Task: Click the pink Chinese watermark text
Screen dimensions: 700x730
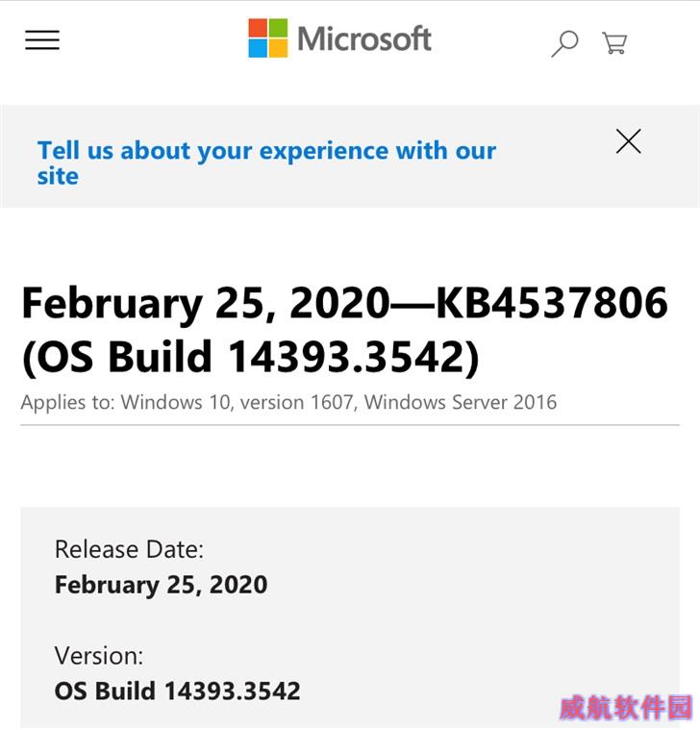Action: point(626,708)
